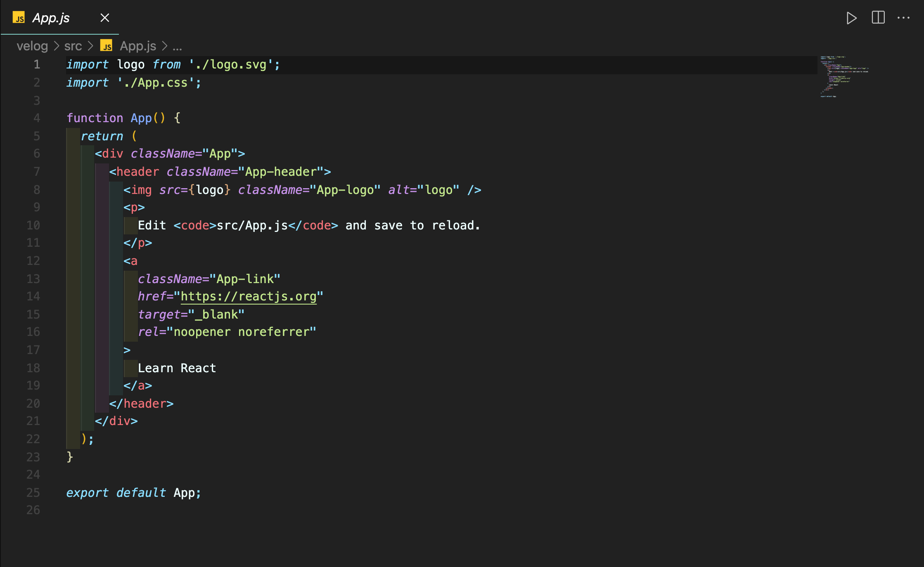Expand the breadcrumb ellipsis symbol list
Screen dimensions: 924x567
pos(177,47)
